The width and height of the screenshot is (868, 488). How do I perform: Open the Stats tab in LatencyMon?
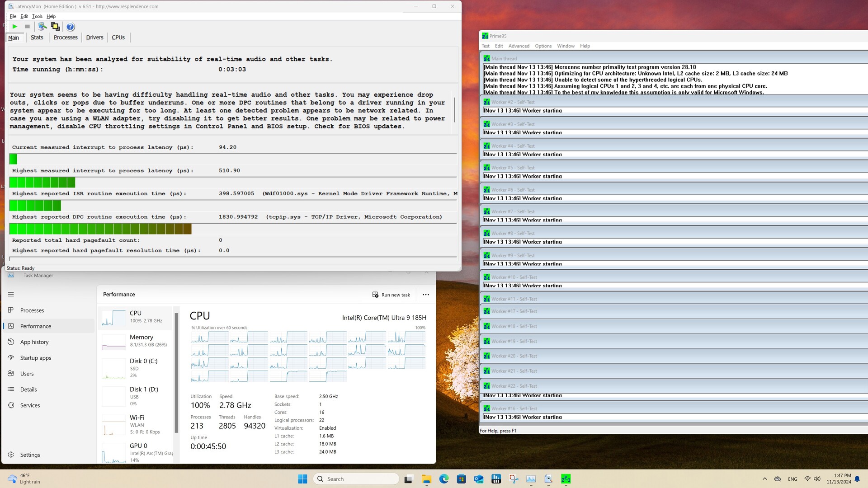(x=37, y=38)
